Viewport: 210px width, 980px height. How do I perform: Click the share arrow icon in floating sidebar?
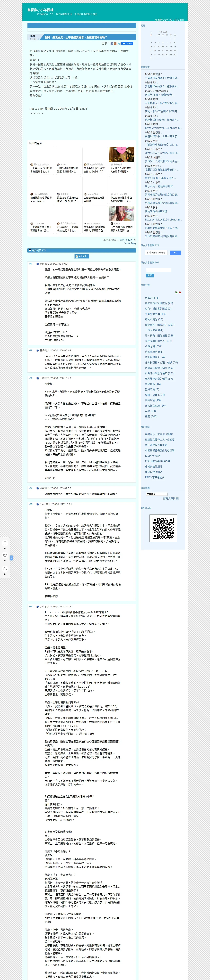(x=5, y=569)
